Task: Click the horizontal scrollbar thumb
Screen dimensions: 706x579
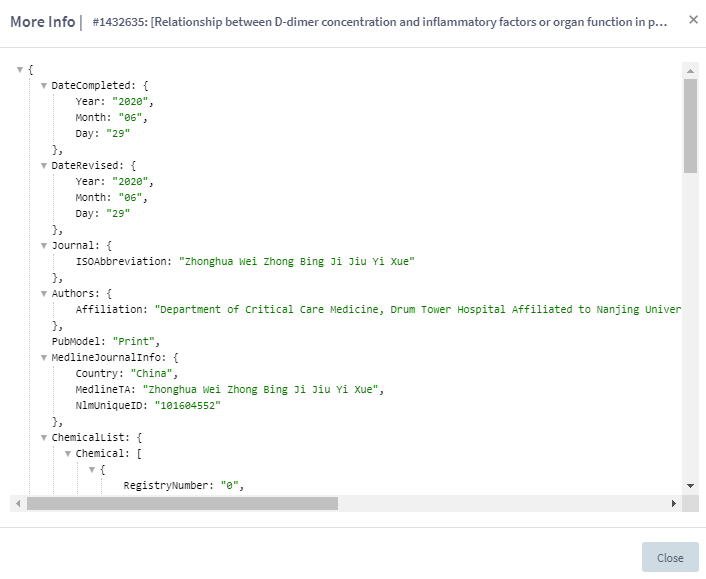Action: click(x=182, y=503)
